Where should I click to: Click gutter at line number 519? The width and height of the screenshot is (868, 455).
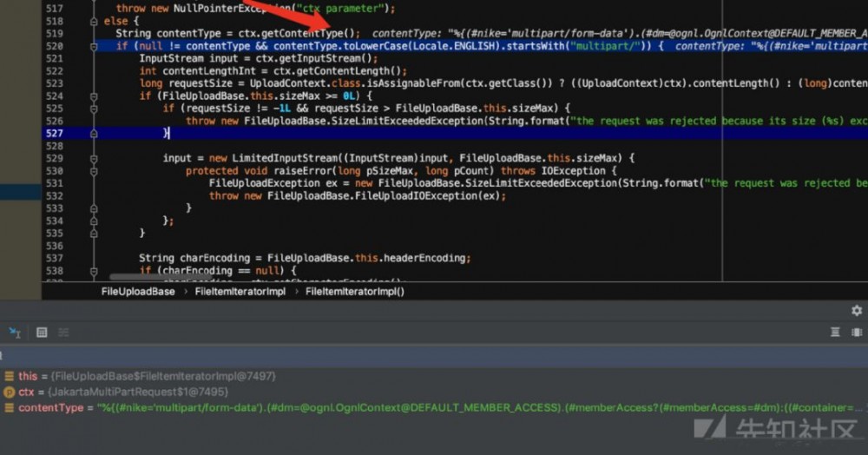54,33
